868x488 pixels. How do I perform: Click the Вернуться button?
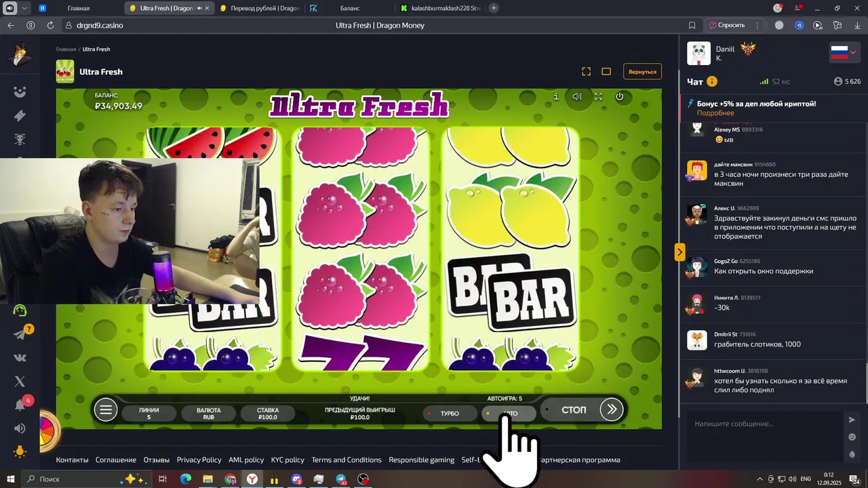(642, 71)
